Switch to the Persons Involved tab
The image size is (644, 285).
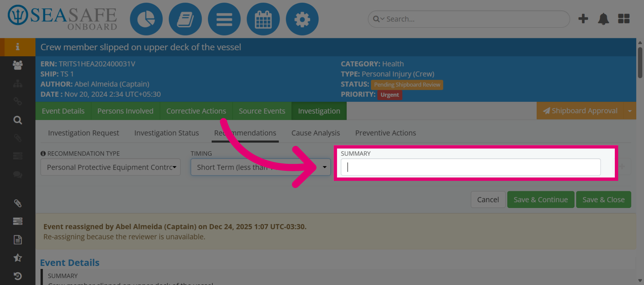point(125,111)
